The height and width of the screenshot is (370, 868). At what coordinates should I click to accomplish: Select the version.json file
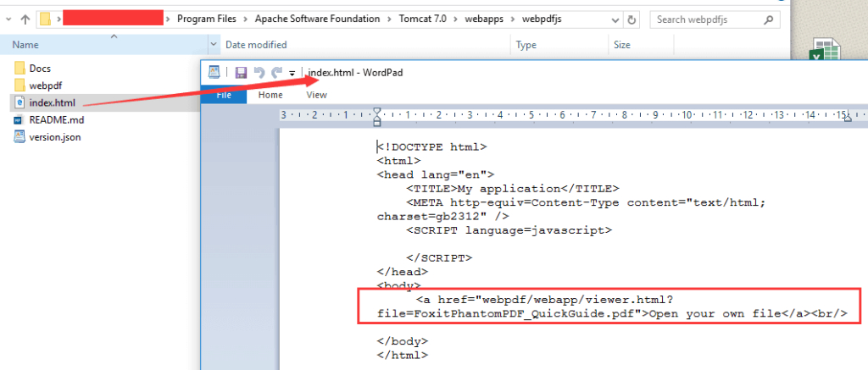[x=55, y=137]
